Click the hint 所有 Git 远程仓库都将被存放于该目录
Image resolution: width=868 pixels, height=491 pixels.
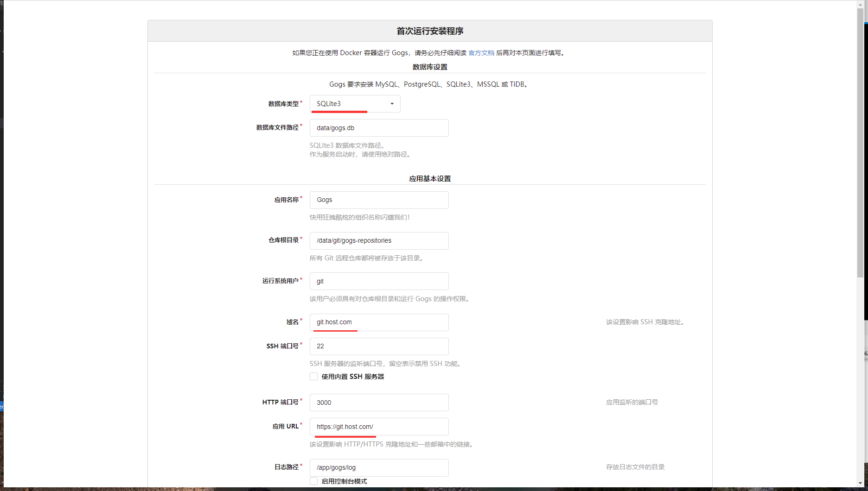pos(367,258)
